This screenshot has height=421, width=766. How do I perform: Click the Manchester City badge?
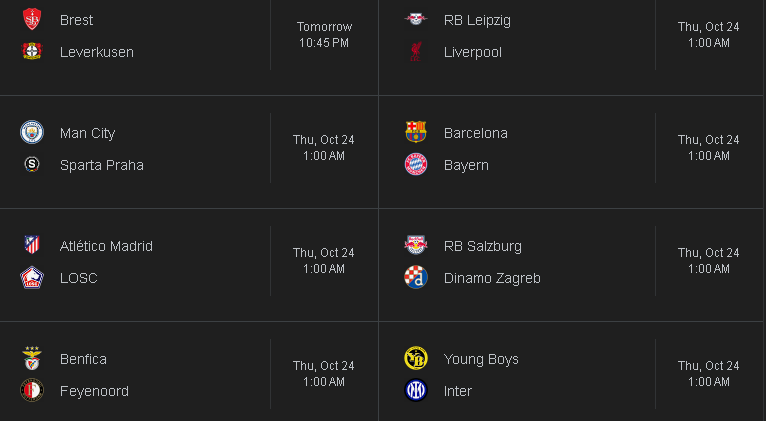32,132
